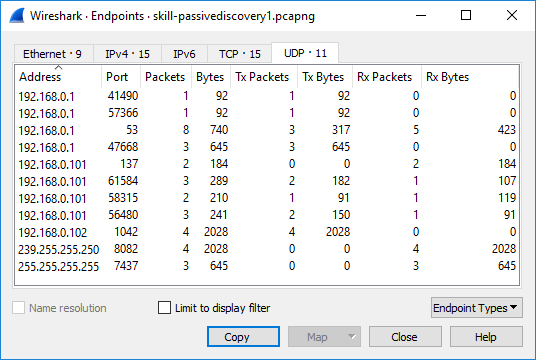Sort by Rx Packets column header

pyautogui.click(x=386, y=77)
